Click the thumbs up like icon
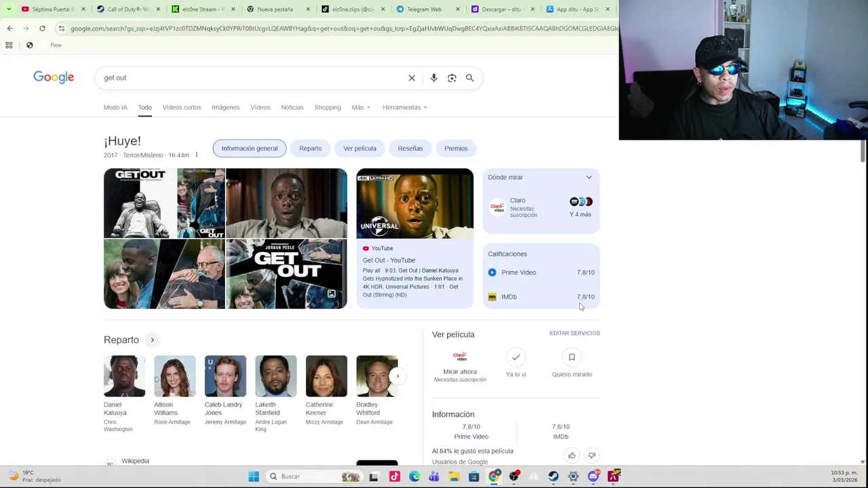Viewport: 868px width, 488px height. (572, 455)
